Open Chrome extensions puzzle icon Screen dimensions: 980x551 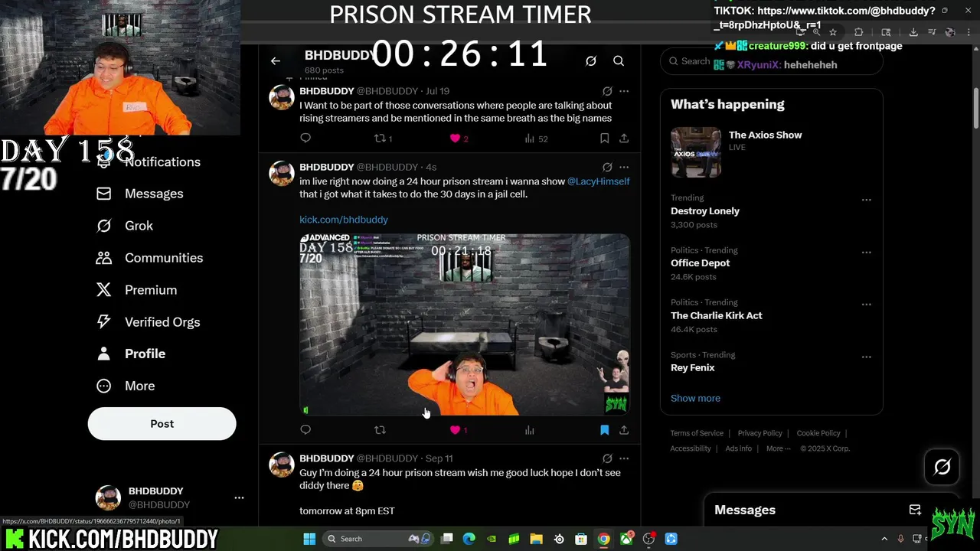(x=858, y=32)
